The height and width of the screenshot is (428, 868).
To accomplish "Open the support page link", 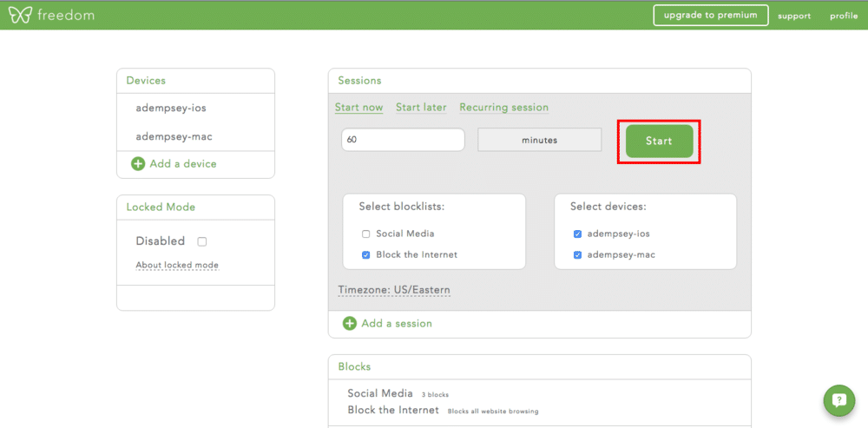I will tap(794, 16).
